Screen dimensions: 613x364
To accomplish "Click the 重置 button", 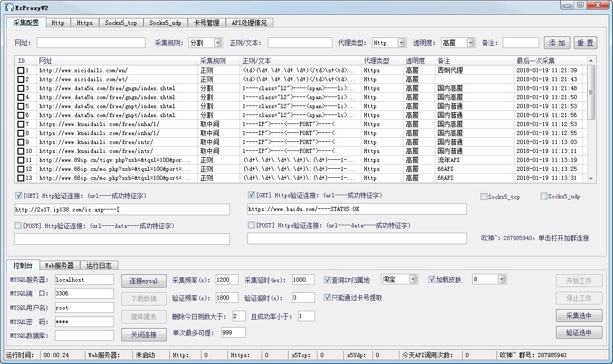I will (585, 43).
